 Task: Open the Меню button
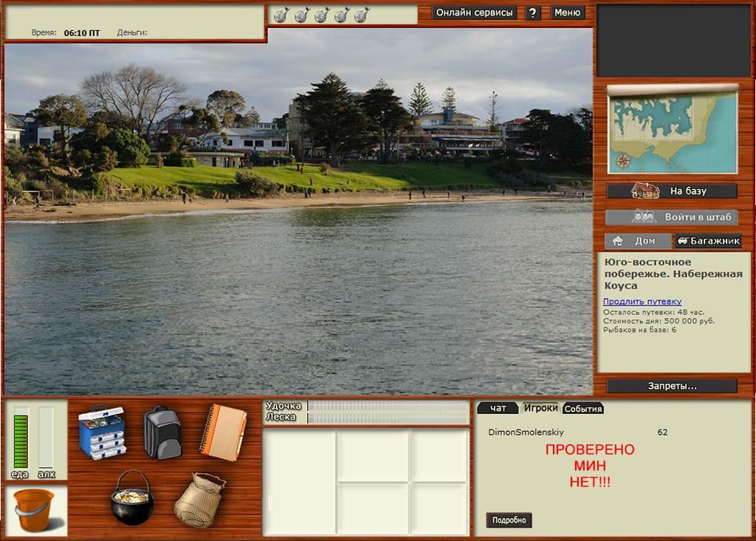click(x=567, y=13)
